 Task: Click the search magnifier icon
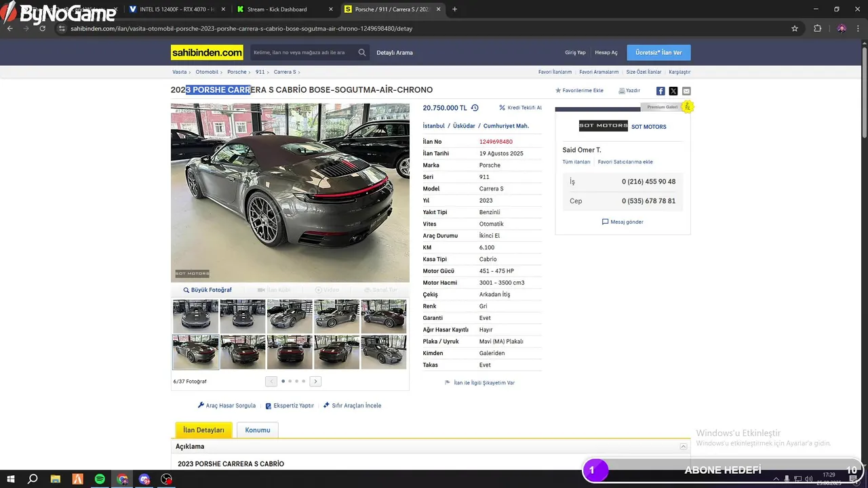[362, 52]
